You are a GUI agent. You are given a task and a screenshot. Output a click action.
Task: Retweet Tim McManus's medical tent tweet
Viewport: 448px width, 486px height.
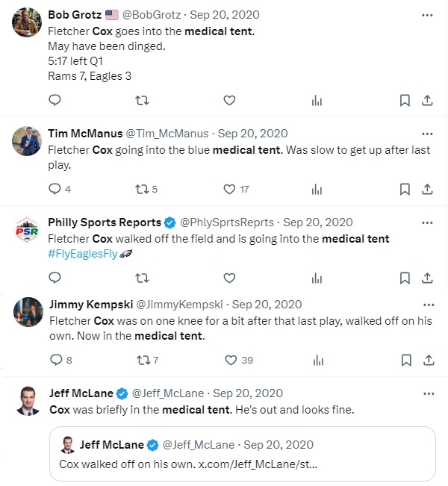(x=141, y=189)
